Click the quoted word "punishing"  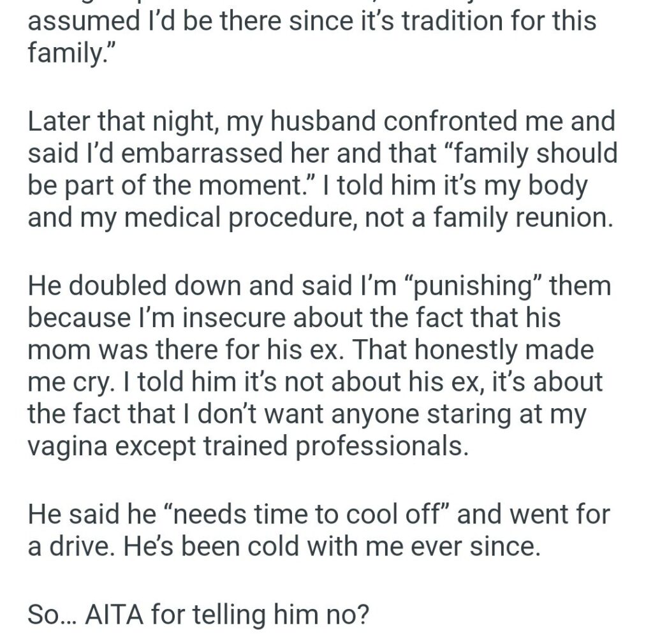click(480, 285)
